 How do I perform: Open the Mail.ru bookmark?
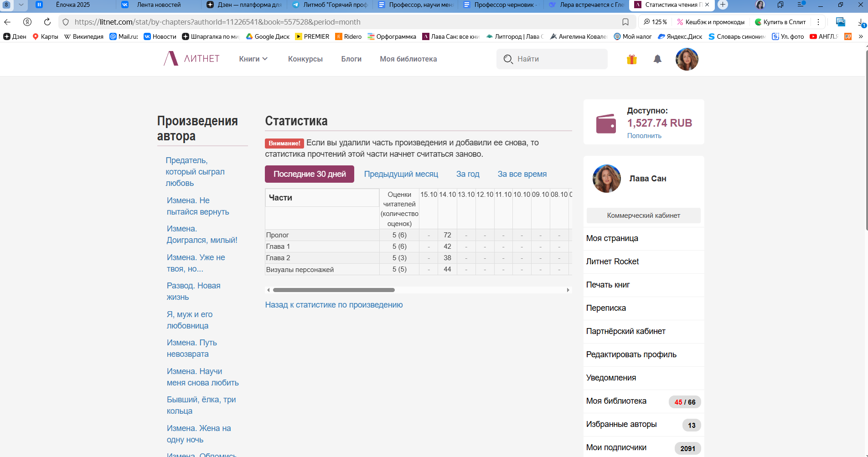(x=124, y=36)
